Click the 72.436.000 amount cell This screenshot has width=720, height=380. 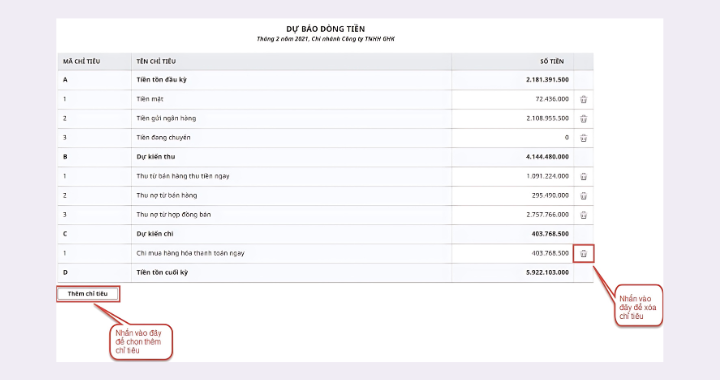pos(552,99)
